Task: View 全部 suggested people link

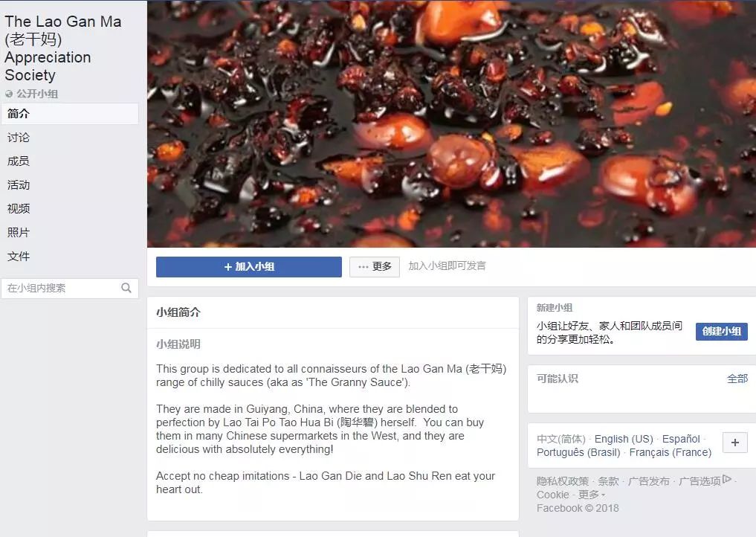Action: [x=737, y=379]
